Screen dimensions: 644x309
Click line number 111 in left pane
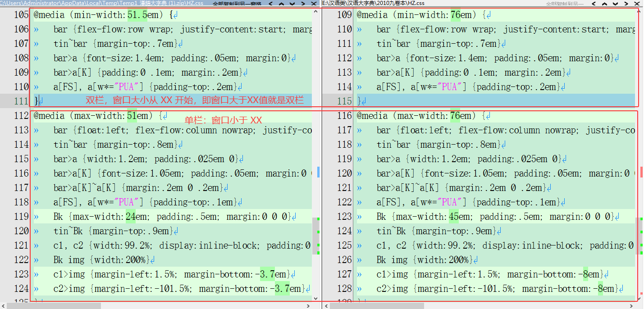[x=21, y=101]
